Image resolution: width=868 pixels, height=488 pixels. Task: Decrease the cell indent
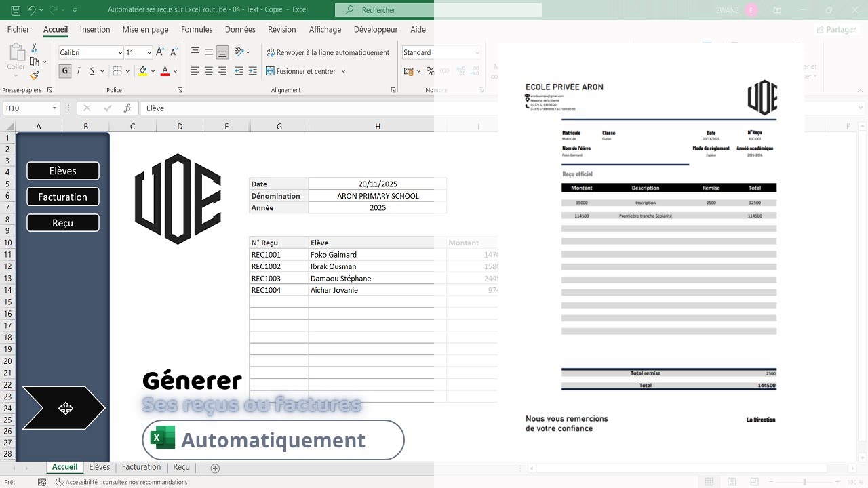pos(239,71)
